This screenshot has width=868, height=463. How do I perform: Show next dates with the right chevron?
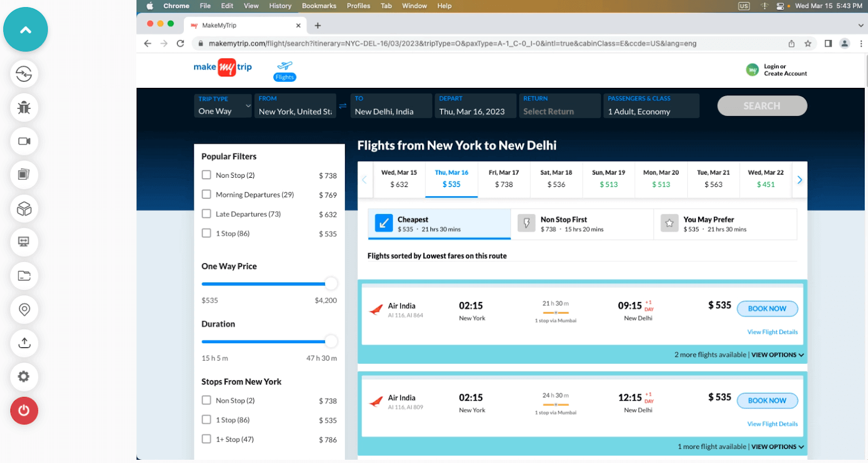[x=800, y=179]
